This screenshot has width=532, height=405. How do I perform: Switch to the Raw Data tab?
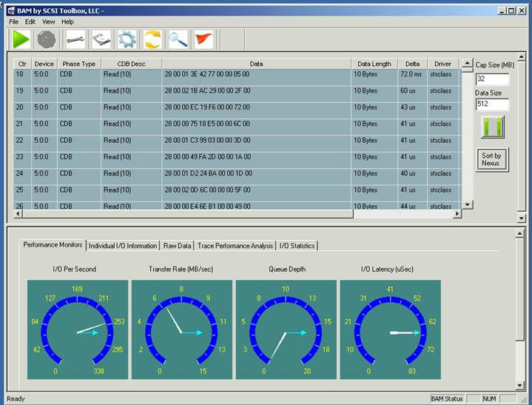pos(177,246)
